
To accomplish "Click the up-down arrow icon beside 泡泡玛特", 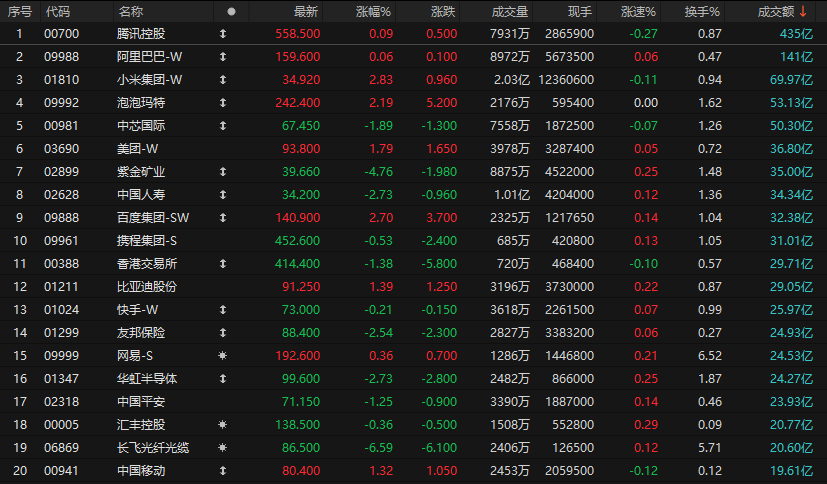I will pyautogui.click(x=222, y=103).
